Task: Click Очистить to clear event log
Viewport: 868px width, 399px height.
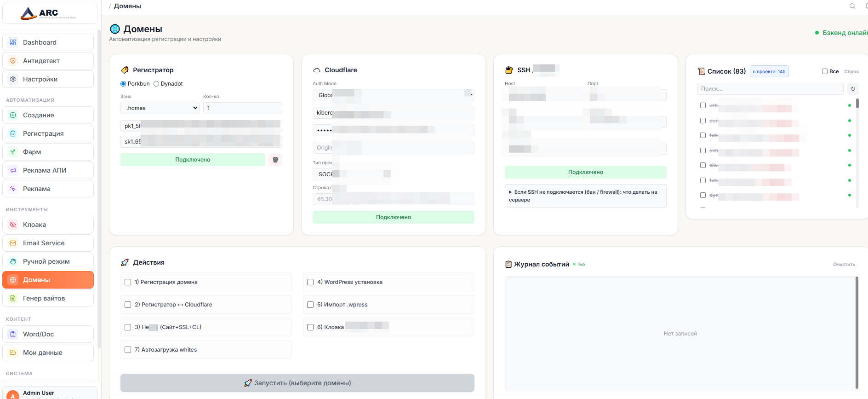Action: (844, 265)
